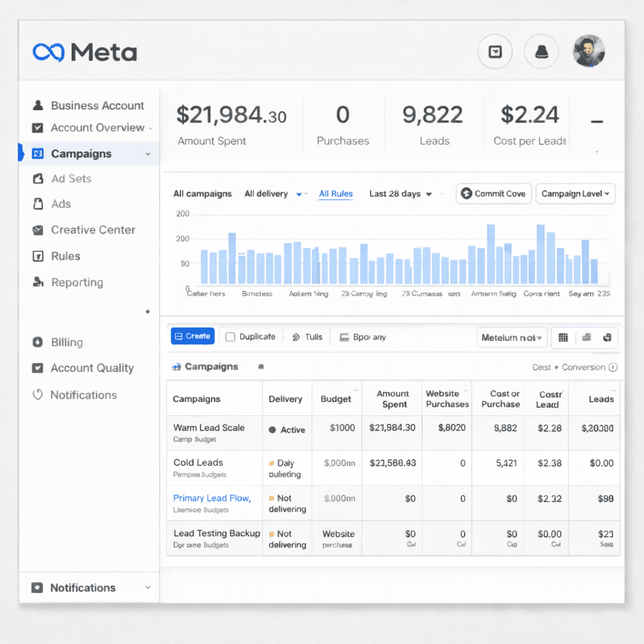The image size is (644, 644).
Task: Click the Billing sidebar icon
Action: coord(37,341)
